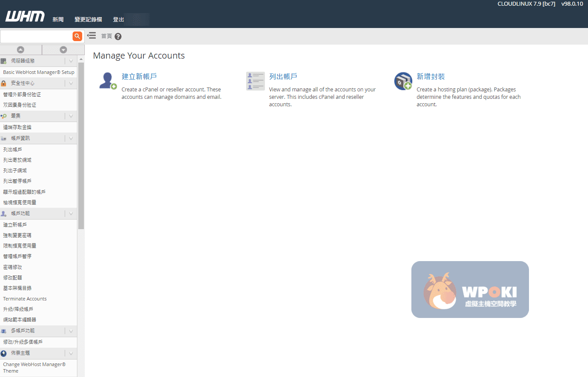Collapse the 伺服器組態 section chevron
Screen dimensions: 588x377
[x=71, y=61]
